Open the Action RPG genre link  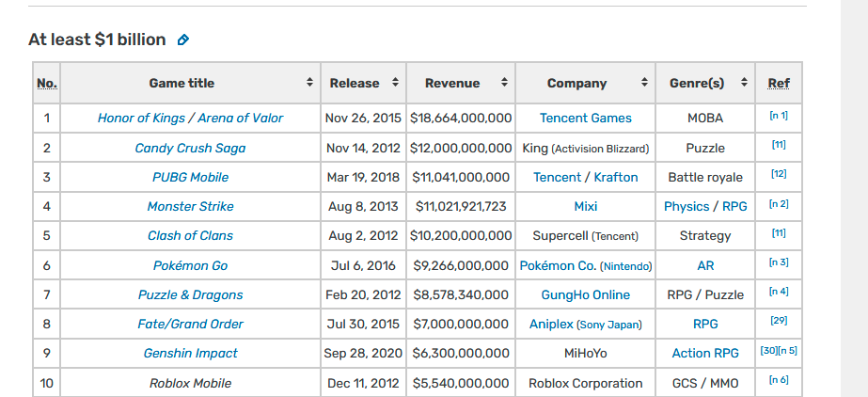pos(705,354)
